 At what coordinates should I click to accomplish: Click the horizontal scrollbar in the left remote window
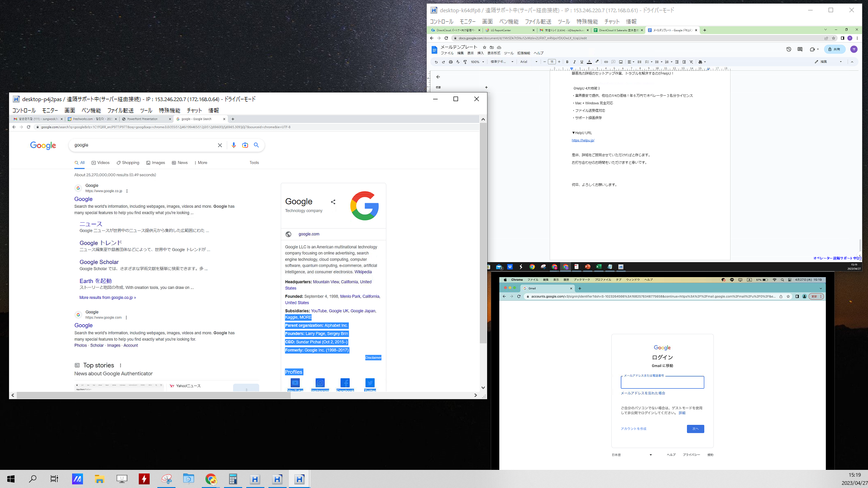pos(153,395)
